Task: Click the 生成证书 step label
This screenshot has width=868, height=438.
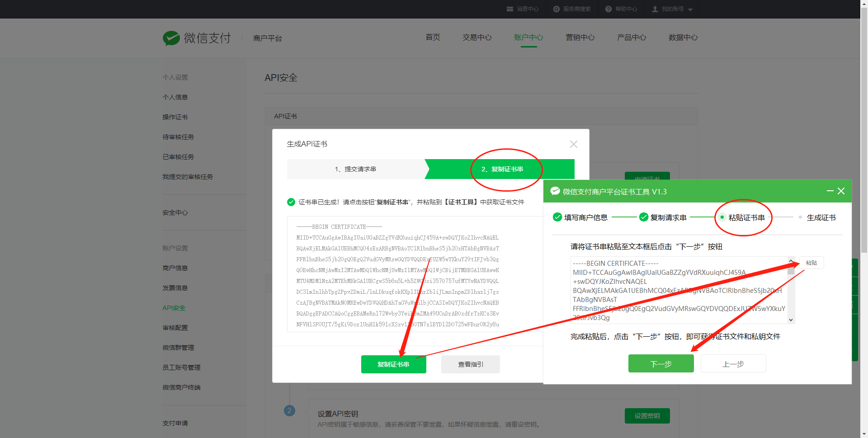Action: click(821, 218)
